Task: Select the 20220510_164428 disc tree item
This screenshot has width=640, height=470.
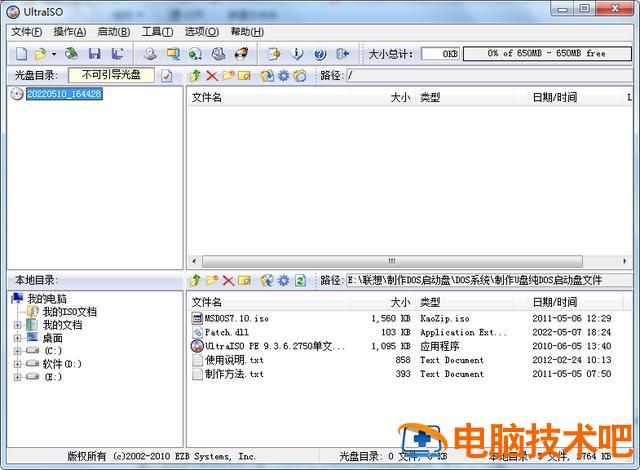Action: [64, 94]
